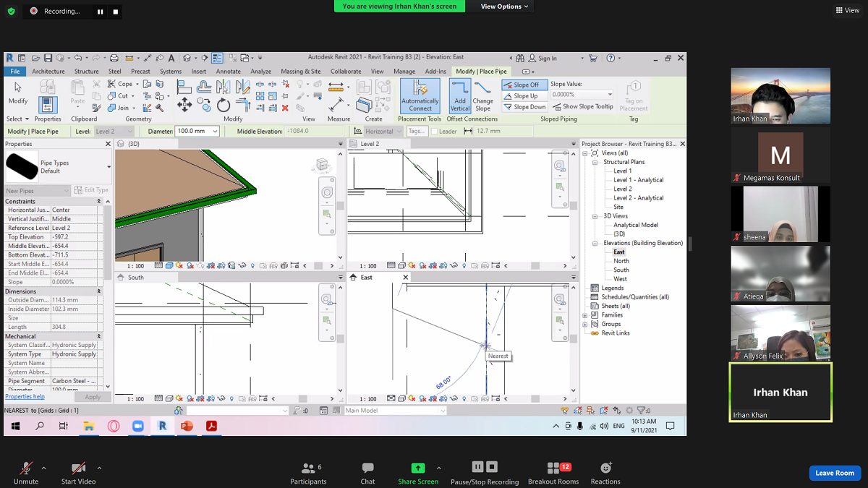Select North elevation in Project Browser
The width and height of the screenshot is (868, 488).
click(621, 261)
